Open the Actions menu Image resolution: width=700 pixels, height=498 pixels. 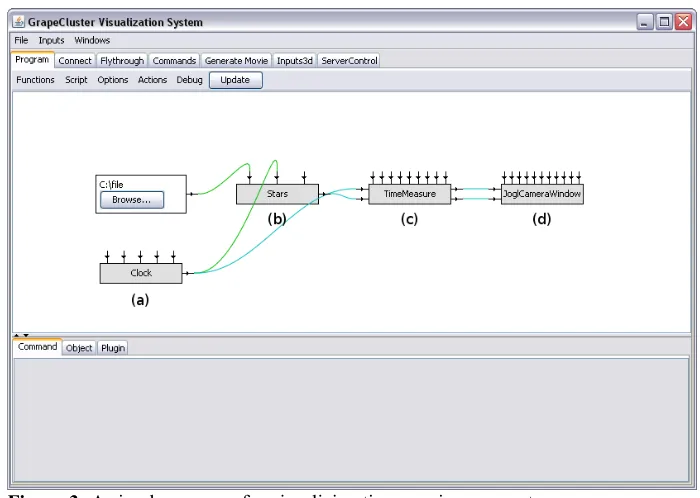152,80
